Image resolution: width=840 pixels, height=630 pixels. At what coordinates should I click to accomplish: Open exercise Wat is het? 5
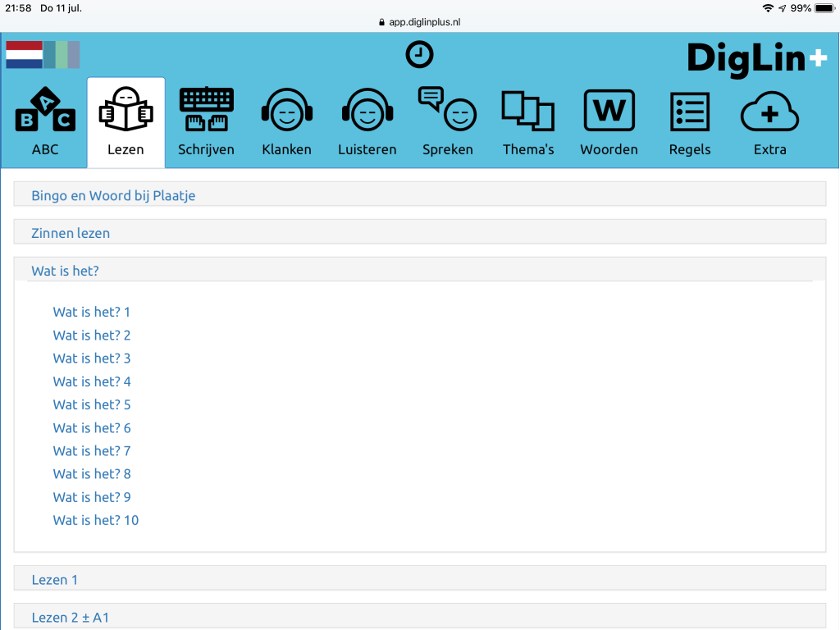(91, 404)
